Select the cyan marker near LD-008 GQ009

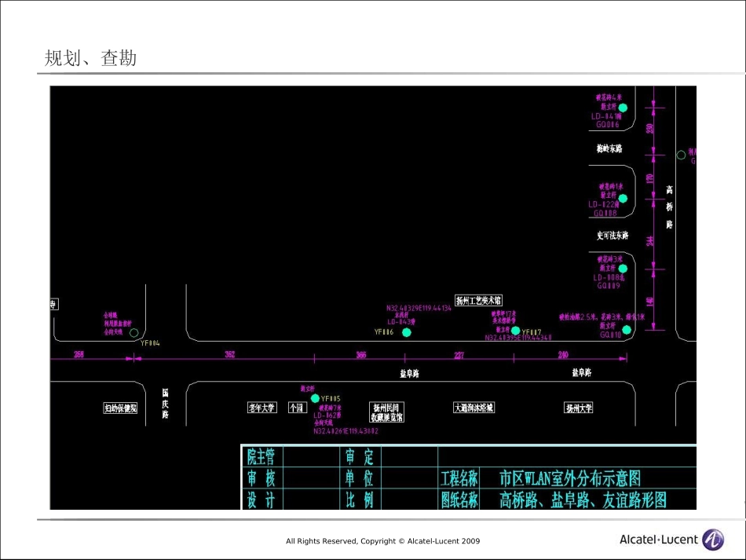click(623, 269)
